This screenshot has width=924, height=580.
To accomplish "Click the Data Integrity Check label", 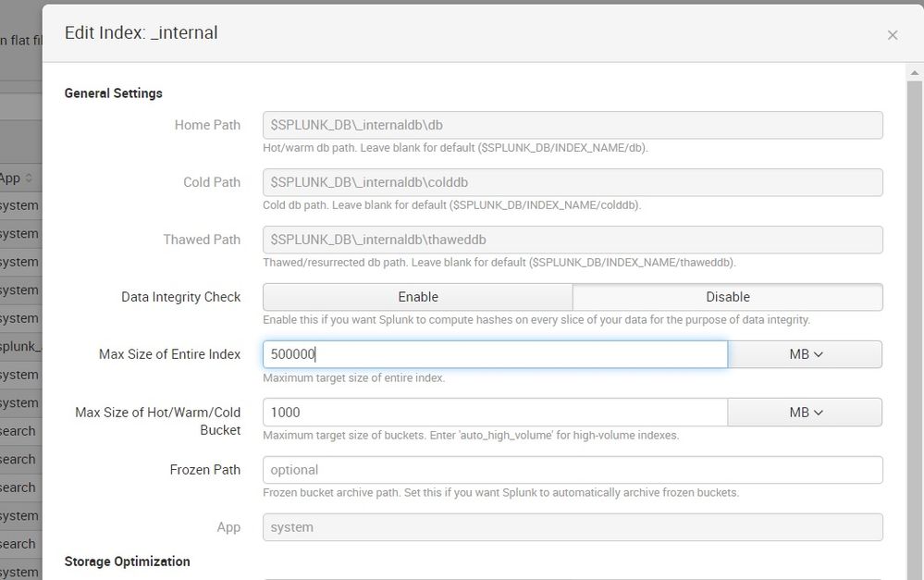I will click(x=181, y=297).
